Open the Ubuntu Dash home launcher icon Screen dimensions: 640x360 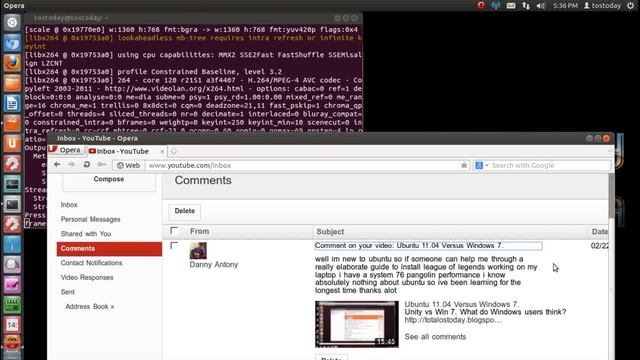(12, 22)
